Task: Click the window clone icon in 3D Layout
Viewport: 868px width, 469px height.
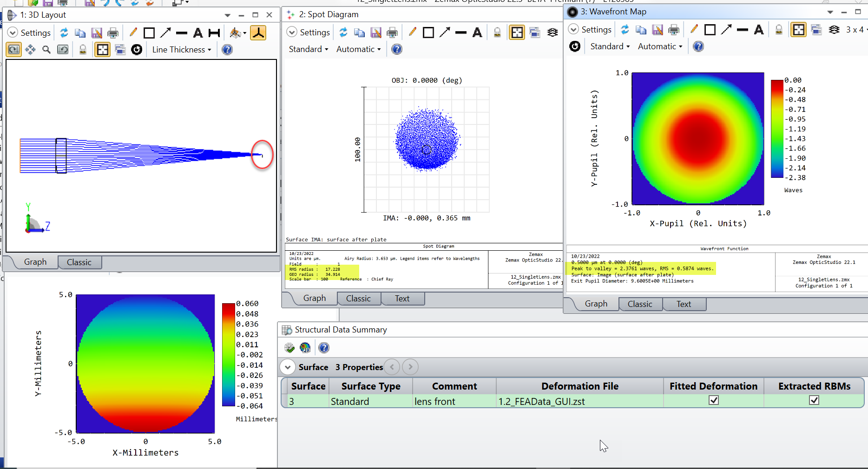Action: click(120, 49)
